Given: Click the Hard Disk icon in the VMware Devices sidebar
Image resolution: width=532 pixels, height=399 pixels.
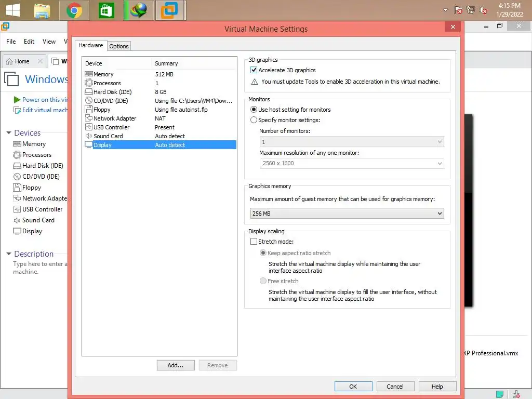Looking at the screenshot, I should pos(17,166).
